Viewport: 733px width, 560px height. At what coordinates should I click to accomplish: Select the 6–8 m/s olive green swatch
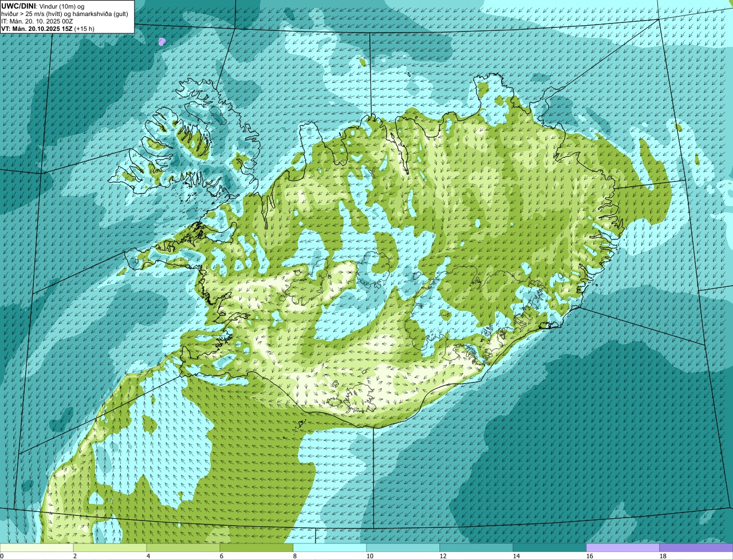[257, 548]
